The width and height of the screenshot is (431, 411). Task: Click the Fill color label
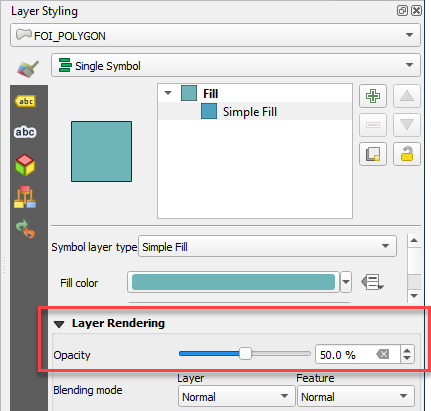[79, 283]
